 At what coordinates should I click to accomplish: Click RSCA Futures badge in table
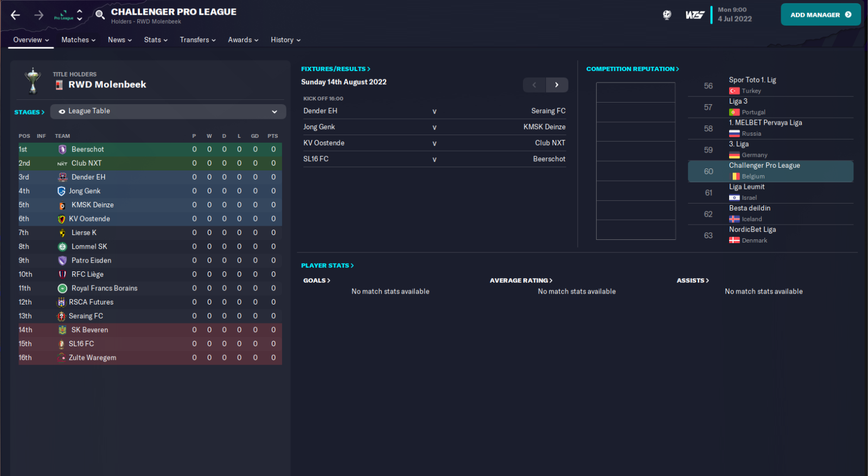click(61, 302)
